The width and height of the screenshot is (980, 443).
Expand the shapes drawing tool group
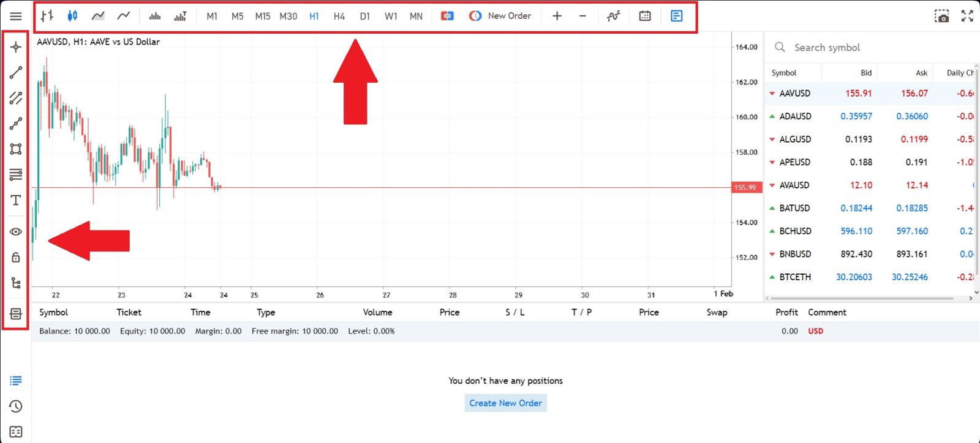(x=16, y=149)
